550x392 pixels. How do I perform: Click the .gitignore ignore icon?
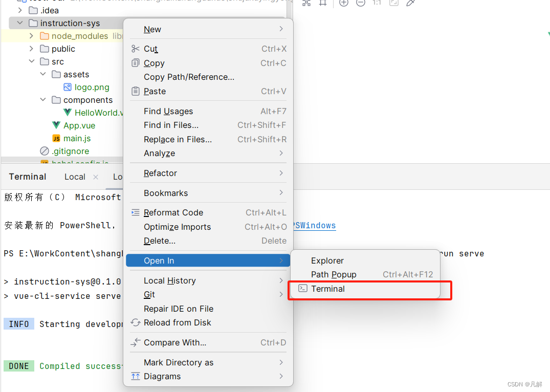pyautogui.click(x=45, y=151)
